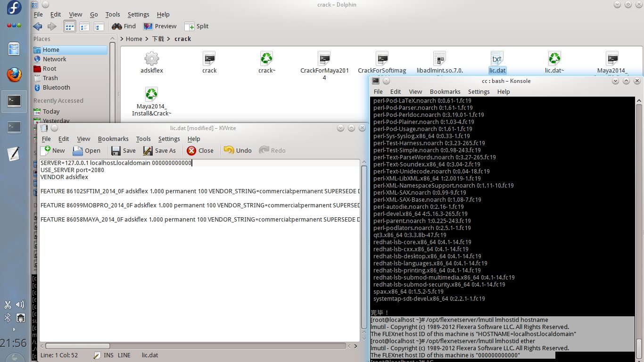Switch Dolphin to Icons view mode
The height and width of the screenshot is (362, 644).
[x=69, y=26]
